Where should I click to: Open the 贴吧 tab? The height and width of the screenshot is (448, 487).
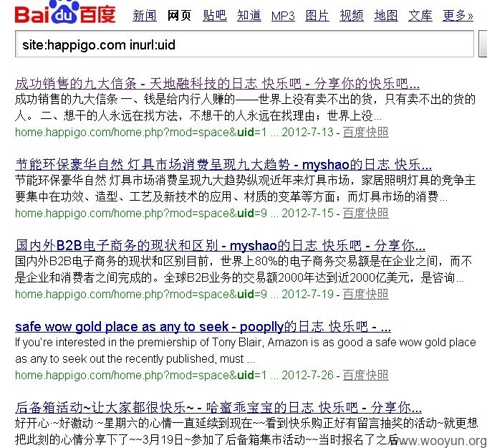click(x=215, y=16)
